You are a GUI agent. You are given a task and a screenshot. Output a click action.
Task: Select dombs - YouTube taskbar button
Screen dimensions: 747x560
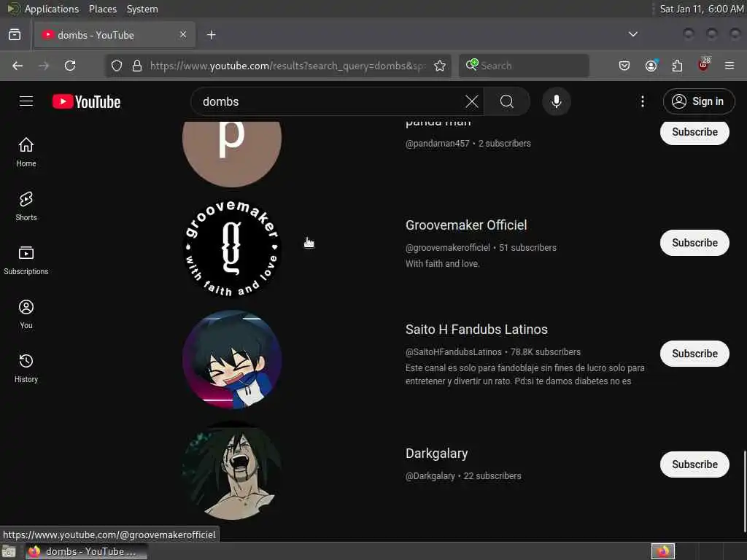pyautogui.click(x=86, y=551)
